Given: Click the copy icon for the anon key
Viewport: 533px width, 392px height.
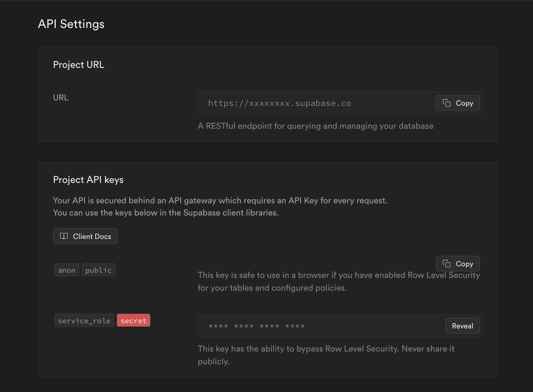Looking at the screenshot, I should click(446, 264).
